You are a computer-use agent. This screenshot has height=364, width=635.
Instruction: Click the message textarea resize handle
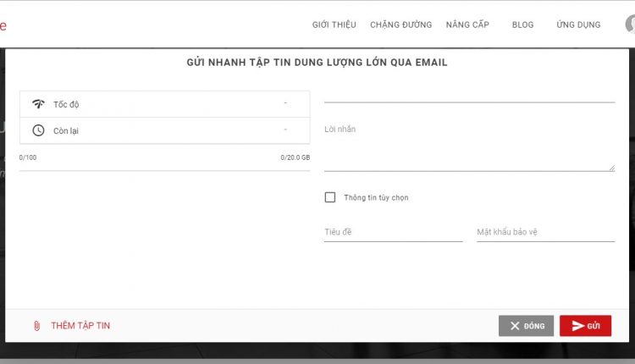[x=611, y=168]
